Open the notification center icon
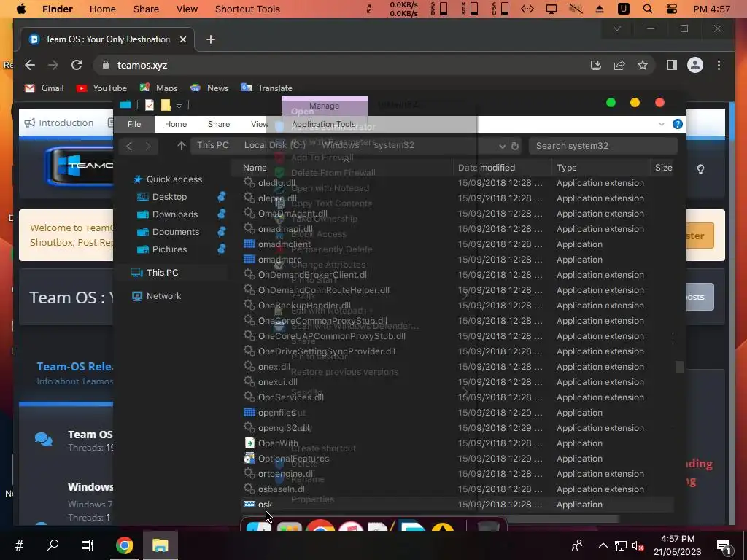Viewport: 747px width, 560px height. click(x=724, y=545)
